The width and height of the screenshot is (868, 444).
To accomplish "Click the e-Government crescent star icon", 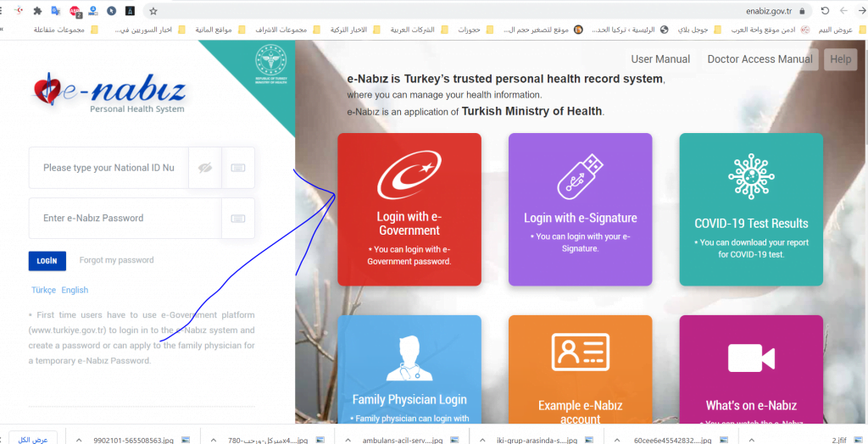I will click(409, 175).
